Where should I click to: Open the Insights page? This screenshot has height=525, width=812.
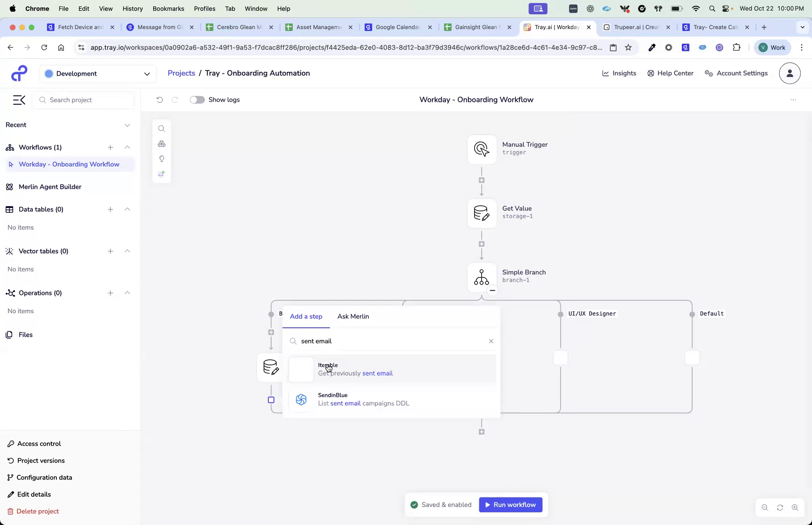tap(619, 73)
